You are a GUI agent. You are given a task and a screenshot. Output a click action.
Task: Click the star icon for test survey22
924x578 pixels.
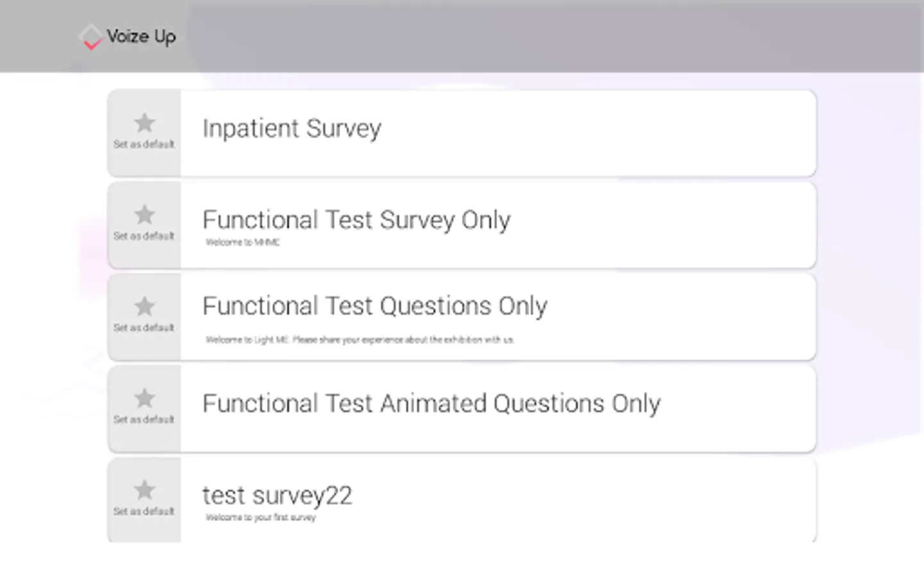(144, 489)
